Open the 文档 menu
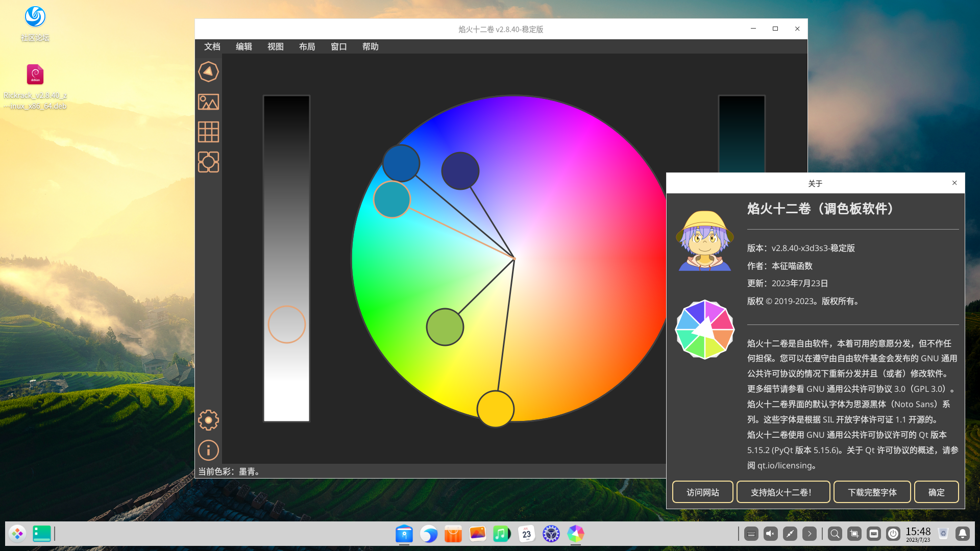This screenshot has height=551, width=980. point(212,46)
